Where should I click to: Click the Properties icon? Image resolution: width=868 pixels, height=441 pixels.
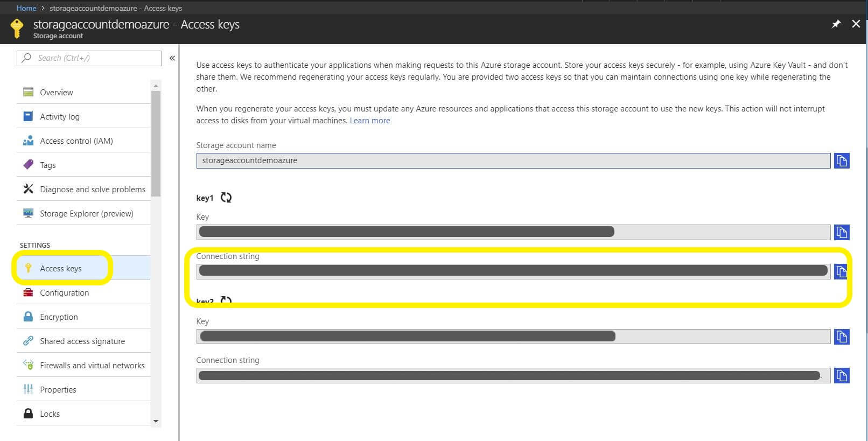(29, 389)
